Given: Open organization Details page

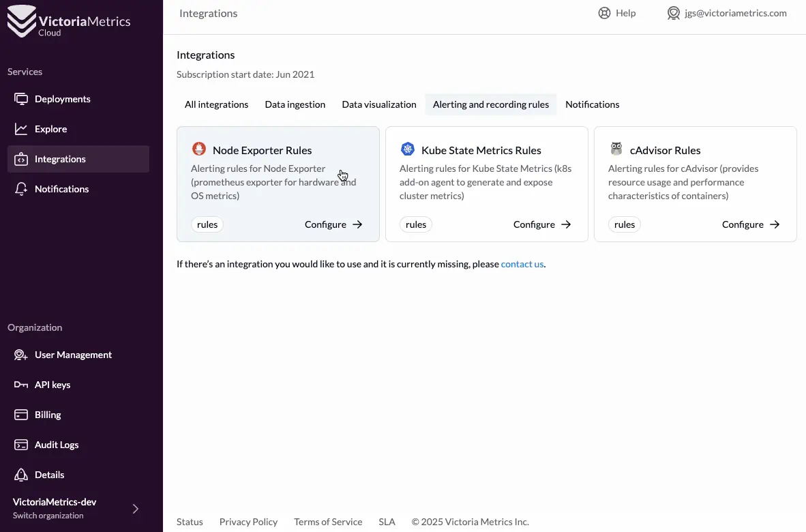Looking at the screenshot, I should point(78,475).
